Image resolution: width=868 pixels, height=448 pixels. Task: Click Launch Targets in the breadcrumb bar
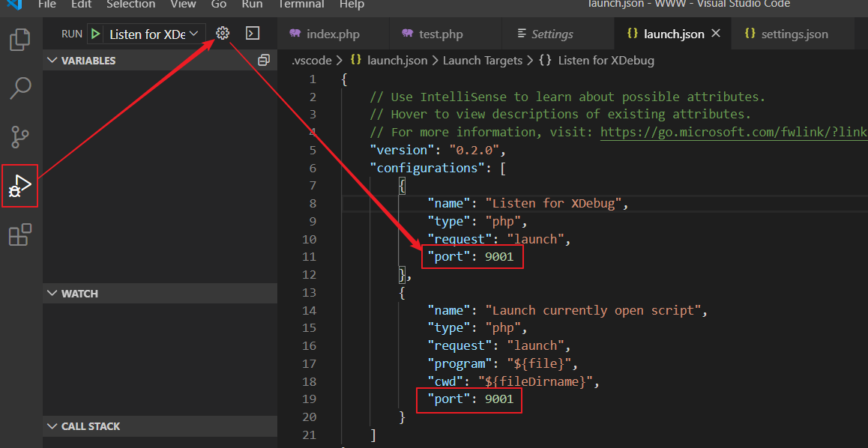(483, 60)
